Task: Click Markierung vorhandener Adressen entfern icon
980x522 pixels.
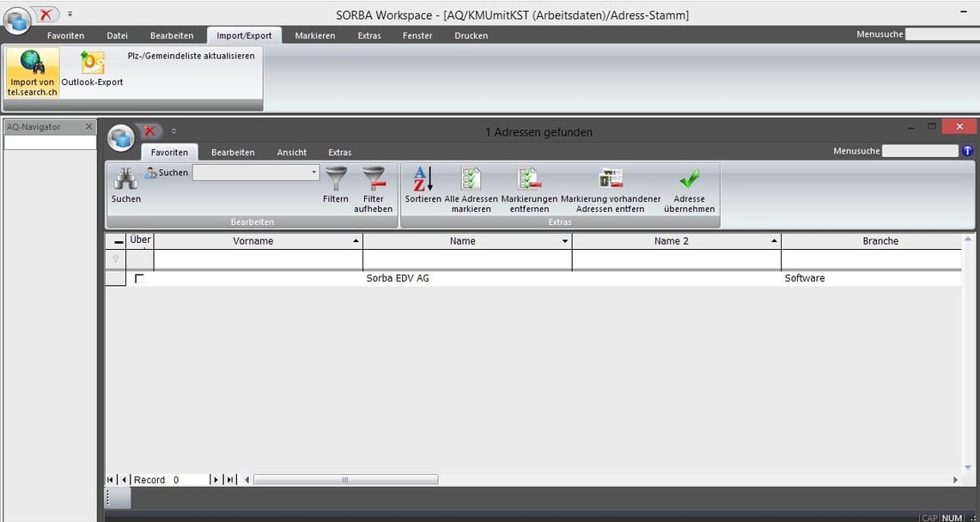Action: click(x=611, y=179)
